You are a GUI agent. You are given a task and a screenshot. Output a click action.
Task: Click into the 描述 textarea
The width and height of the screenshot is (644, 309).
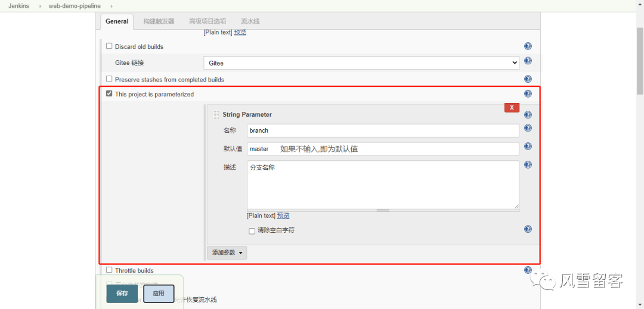coord(383,185)
